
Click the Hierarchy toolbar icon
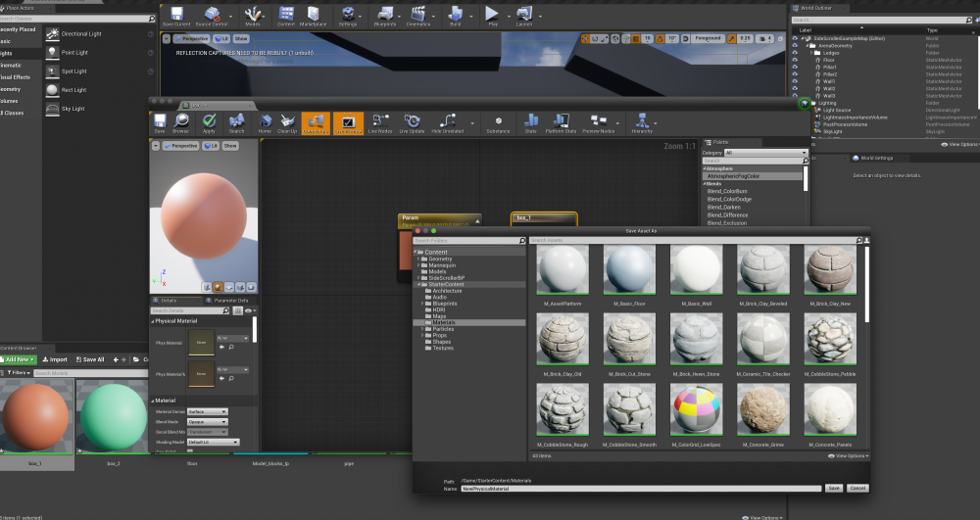pos(642,123)
